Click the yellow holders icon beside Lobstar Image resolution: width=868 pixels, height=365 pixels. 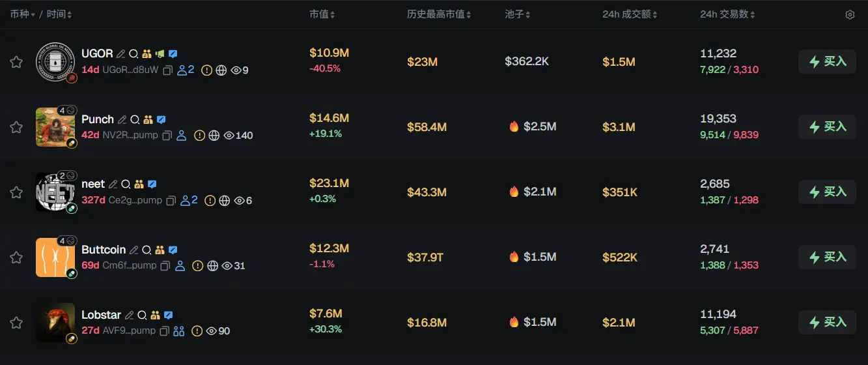[155, 315]
